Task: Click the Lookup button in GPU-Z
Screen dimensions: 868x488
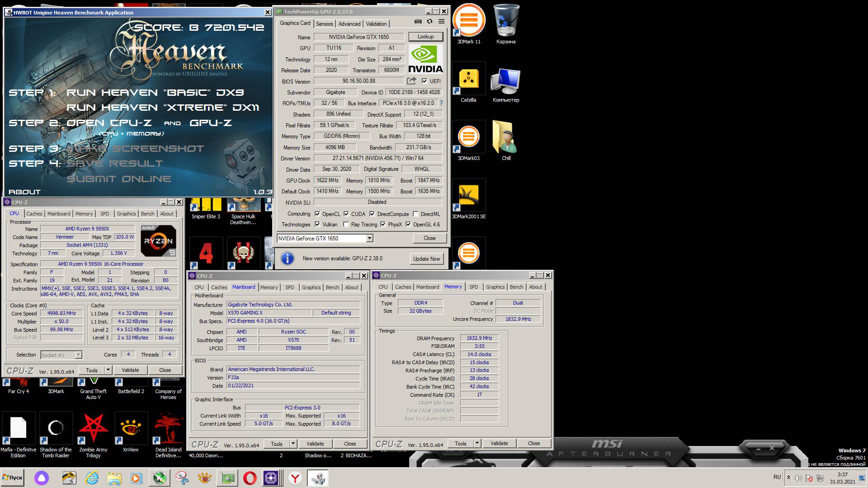Action: point(425,37)
